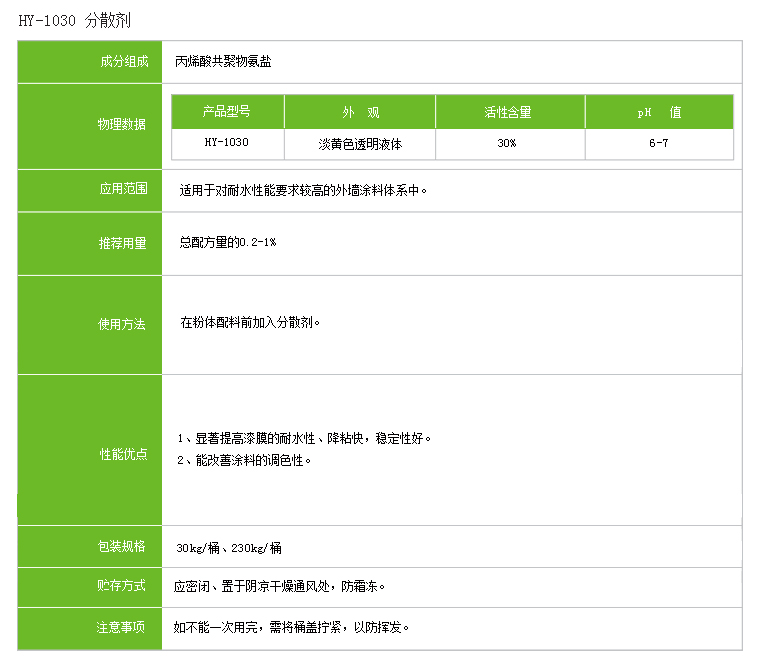Viewport: 760px width, 669px height.
Task: Click the 推荐用量 row label
Action: point(122,243)
